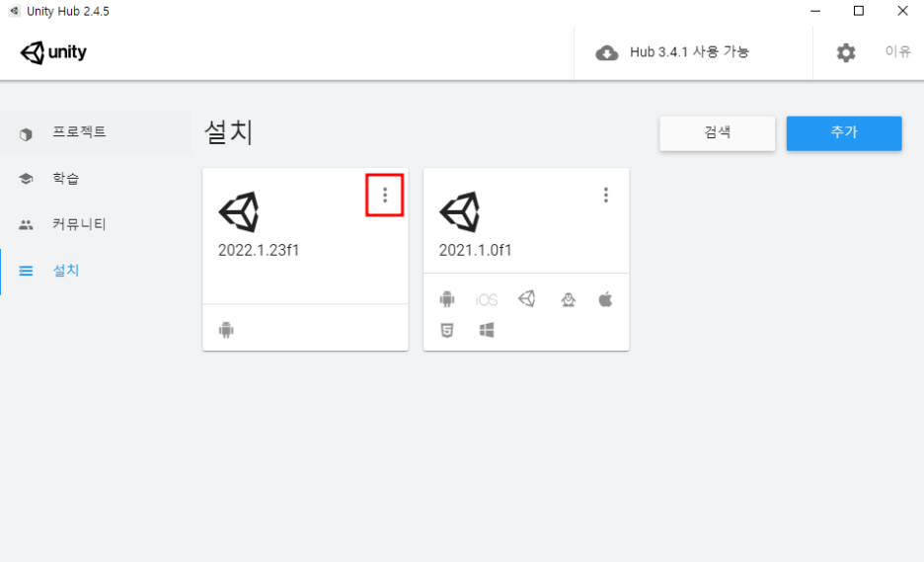Screen dimensions: 924x562
Task: Click the Android module icon under 2021.1.0f1
Action: coord(447,299)
